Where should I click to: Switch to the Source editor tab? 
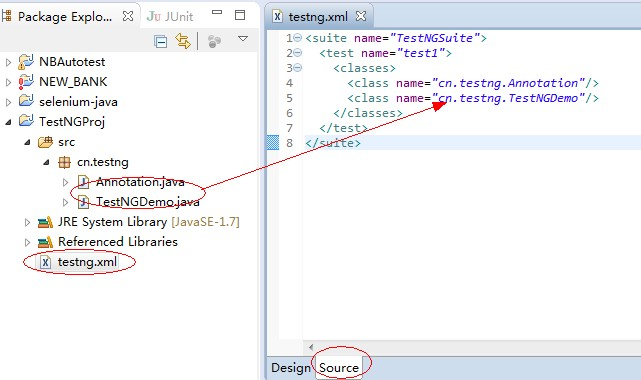click(x=338, y=368)
